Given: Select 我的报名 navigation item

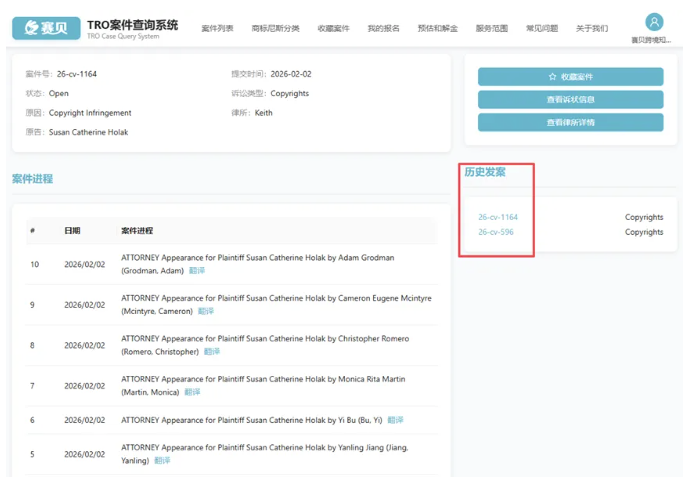Looking at the screenshot, I should click(383, 29).
